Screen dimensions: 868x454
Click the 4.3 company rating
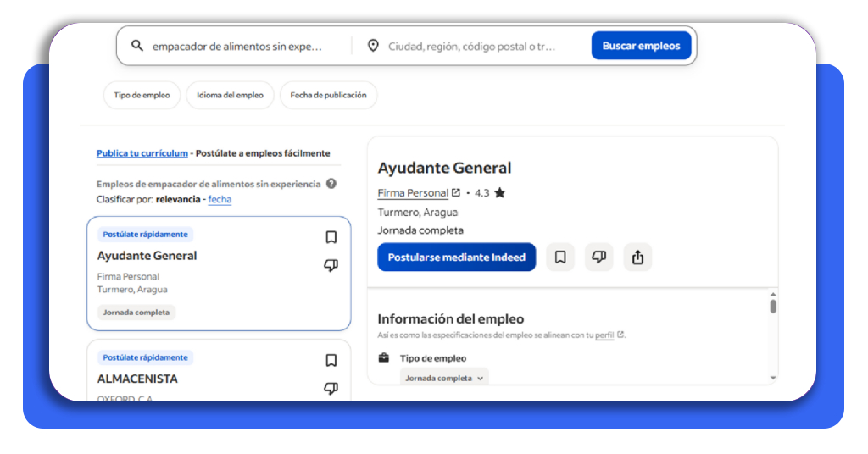[482, 193]
